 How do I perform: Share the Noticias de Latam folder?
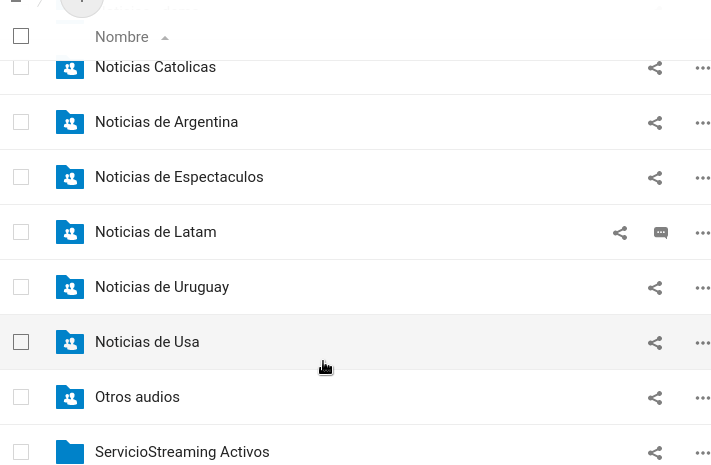pyautogui.click(x=620, y=233)
